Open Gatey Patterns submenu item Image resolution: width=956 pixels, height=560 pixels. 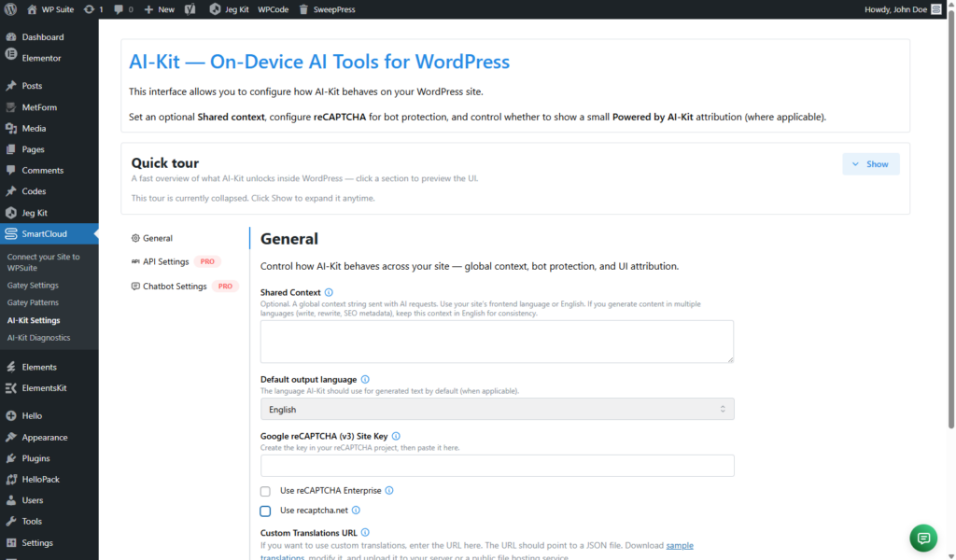tap(33, 302)
